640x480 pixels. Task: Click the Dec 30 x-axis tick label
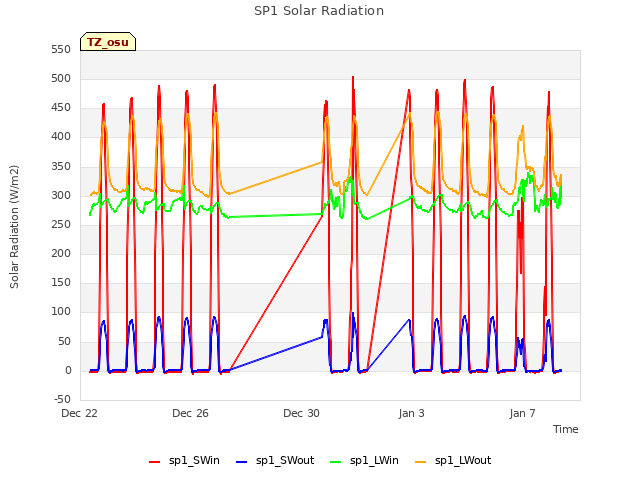coord(301,413)
